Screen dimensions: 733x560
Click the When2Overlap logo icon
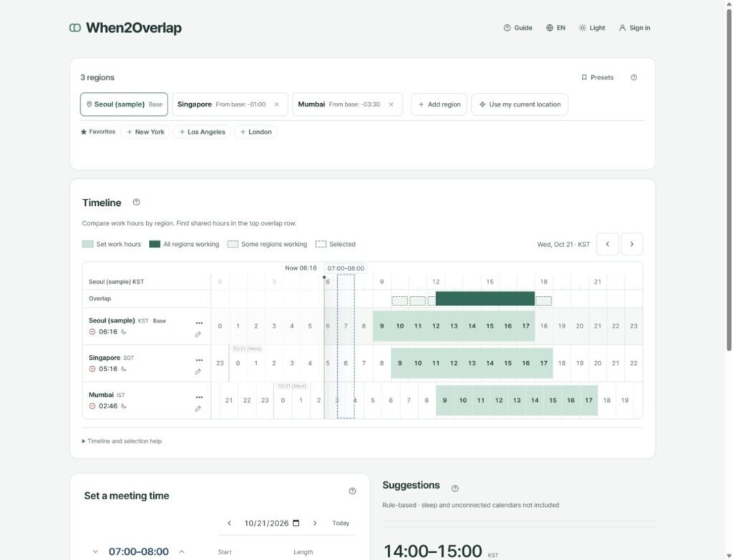point(74,28)
